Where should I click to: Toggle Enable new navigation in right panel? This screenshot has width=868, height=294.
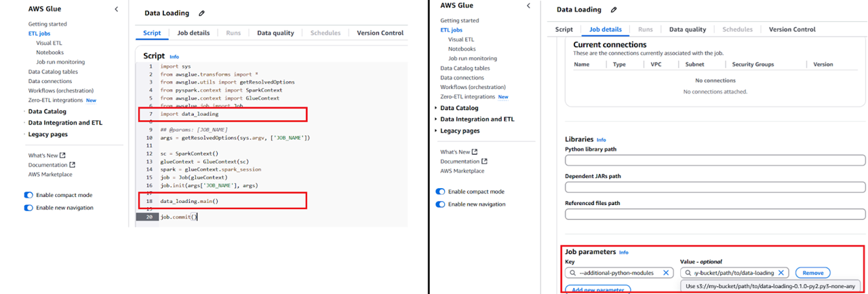point(441,204)
